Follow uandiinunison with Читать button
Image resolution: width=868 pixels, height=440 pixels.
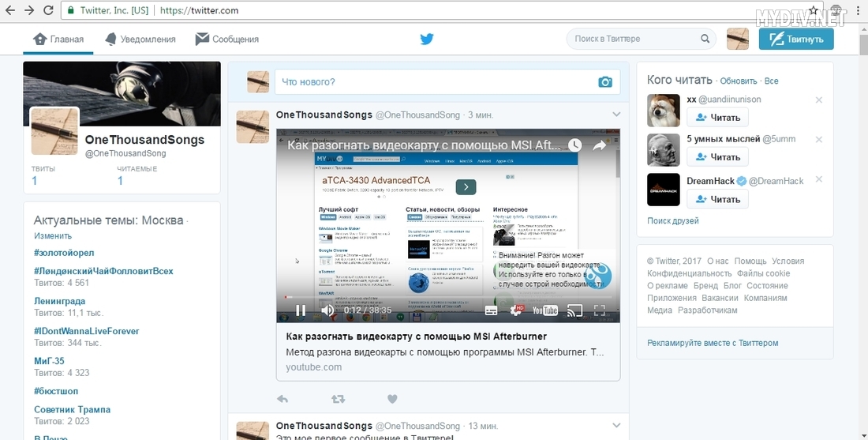[717, 118]
